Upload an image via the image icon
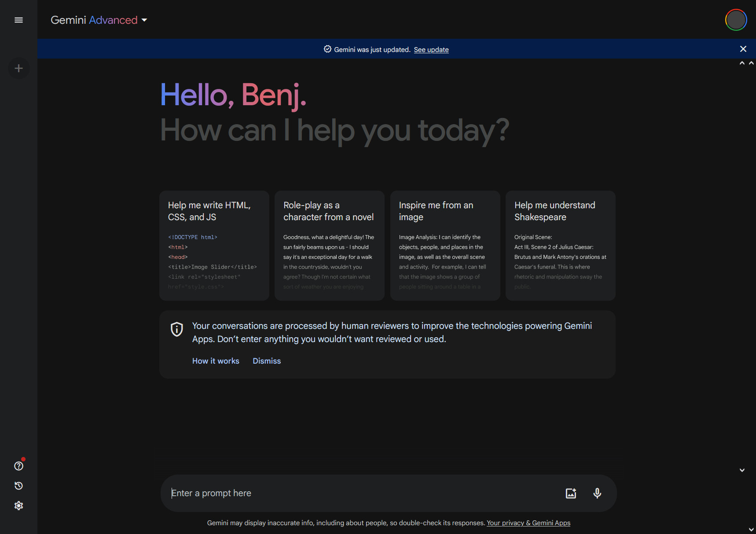The image size is (756, 534). click(570, 493)
